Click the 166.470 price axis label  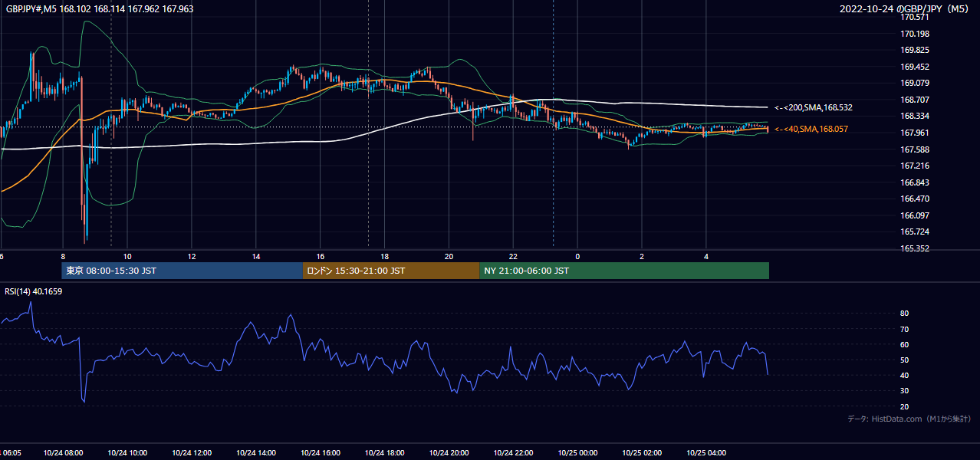point(915,199)
